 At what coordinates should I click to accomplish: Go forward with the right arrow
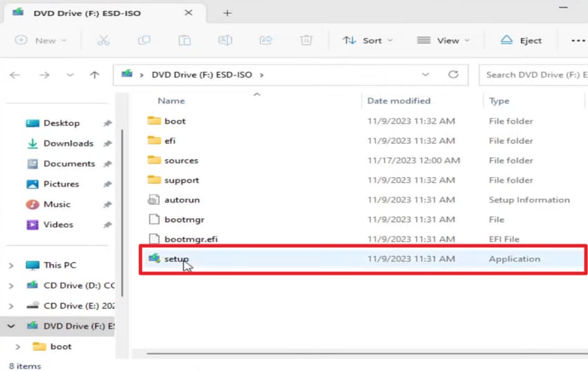(44, 75)
